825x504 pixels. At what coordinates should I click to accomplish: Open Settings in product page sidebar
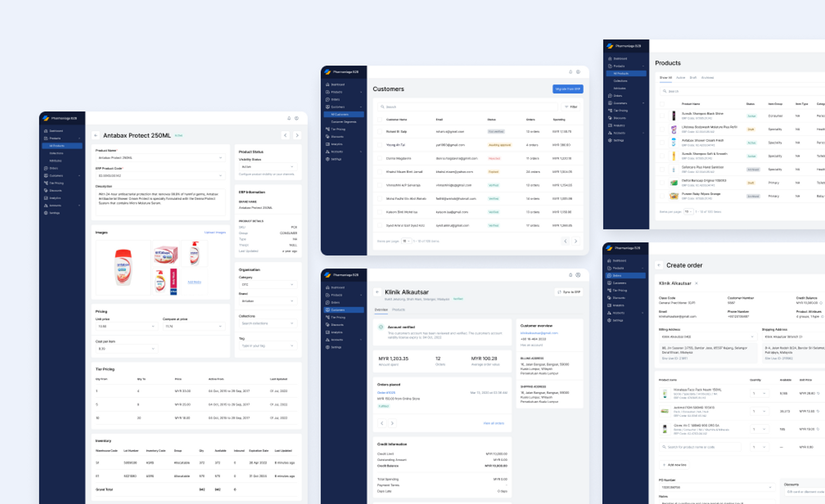point(54,213)
